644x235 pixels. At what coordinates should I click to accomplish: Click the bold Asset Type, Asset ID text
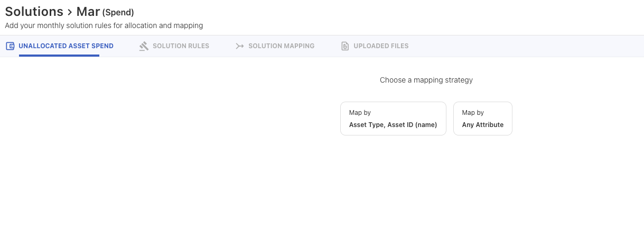393,125
